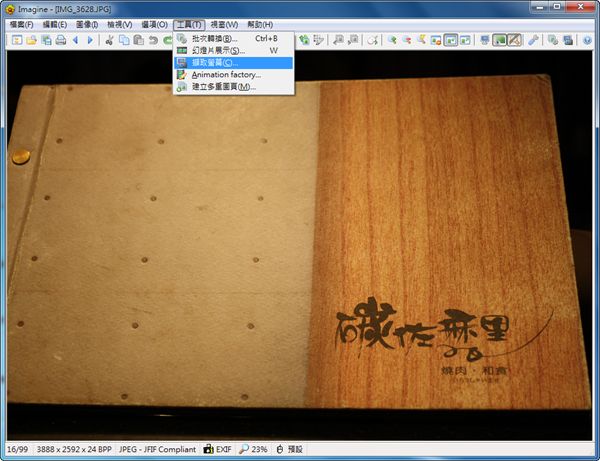Open the 圖像(I) menu
The width and height of the screenshot is (600, 461).
pos(87,25)
